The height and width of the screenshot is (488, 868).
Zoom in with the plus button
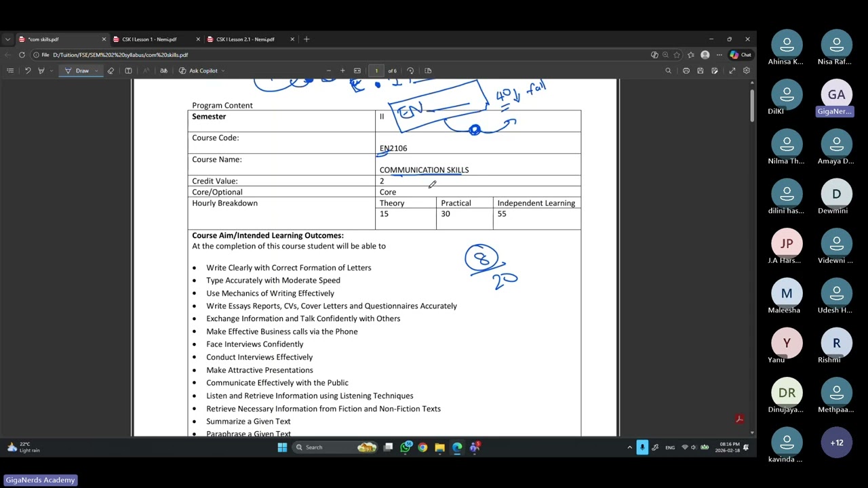tap(342, 70)
